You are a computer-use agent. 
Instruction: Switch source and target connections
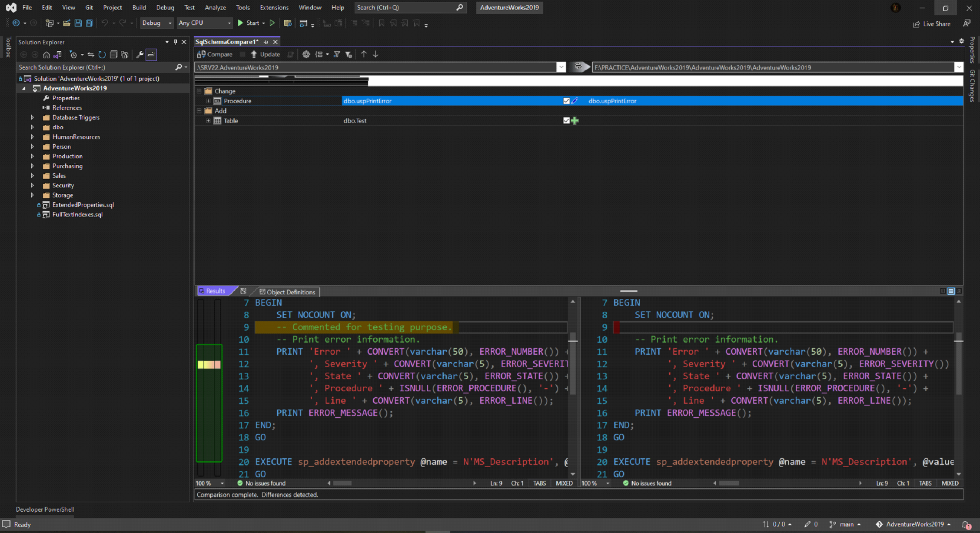578,67
